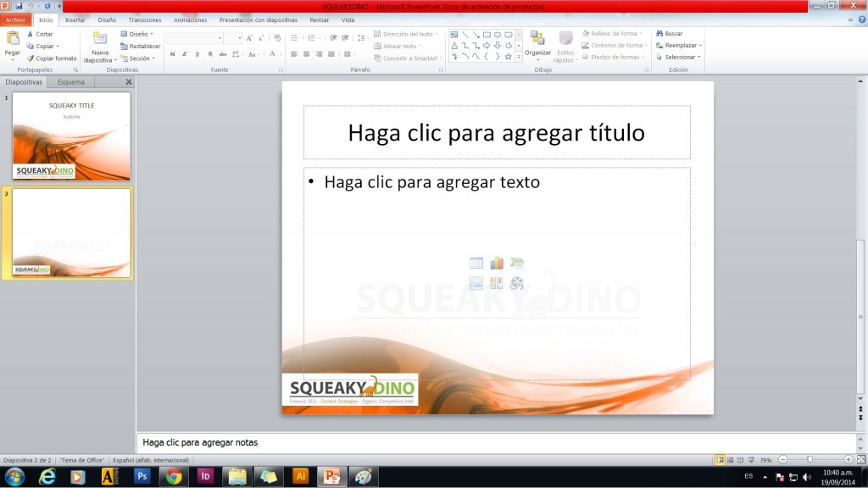Image resolution: width=868 pixels, height=488 pixels.
Task: Click Haga clic para agregar texto
Action: [x=431, y=182]
